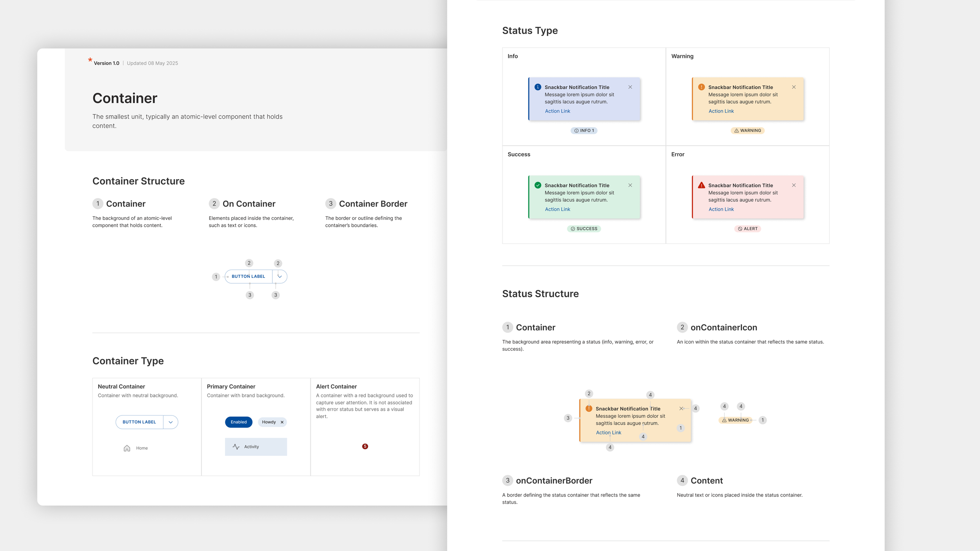Click the Activity pulse icon

(x=236, y=447)
